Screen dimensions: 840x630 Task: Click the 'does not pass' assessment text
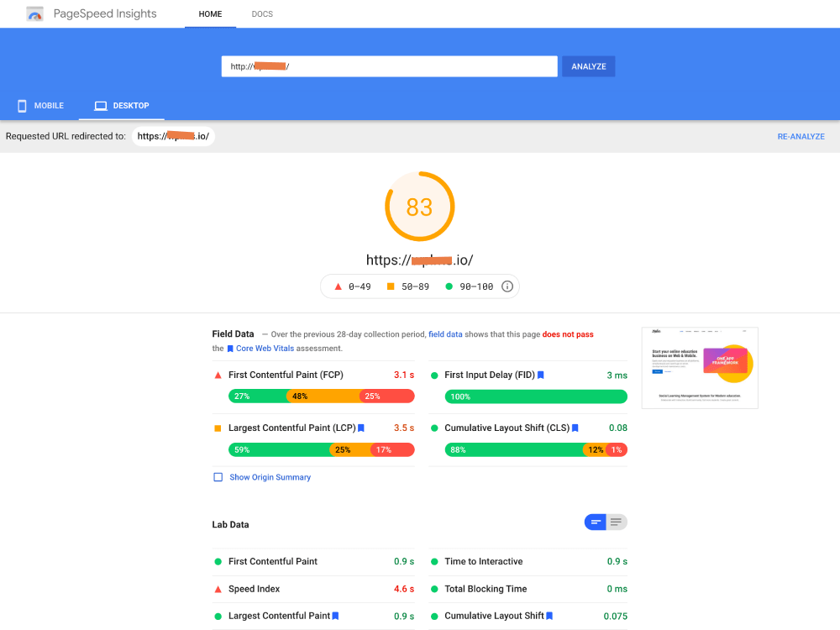coord(567,334)
